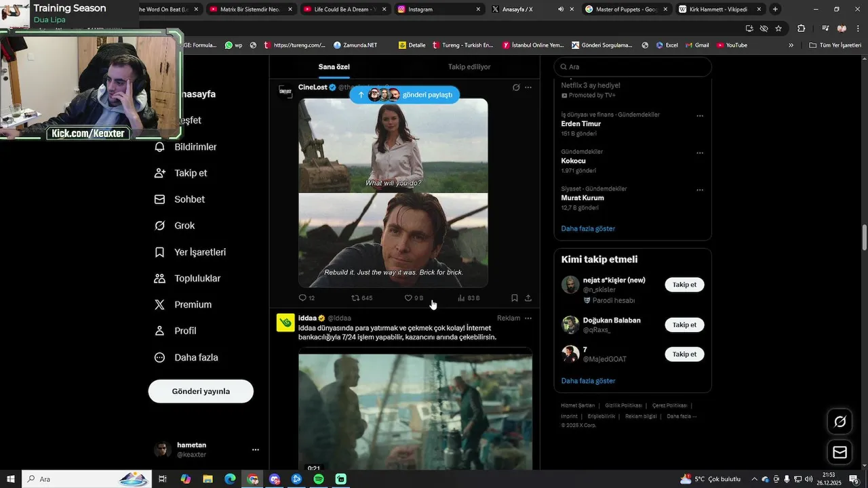Viewport: 868px width, 488px height.
Task: Show more follow suggestions link
Action: coord(588,381)
